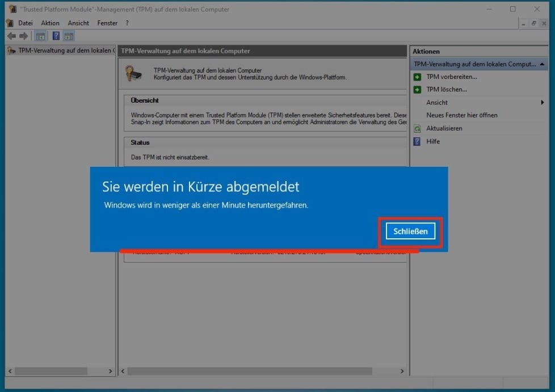Screen dimensions: 555x392
Task: Select TPM-Verwaltung auf dem lokalen Computer tree node
Action: (61, 50)
